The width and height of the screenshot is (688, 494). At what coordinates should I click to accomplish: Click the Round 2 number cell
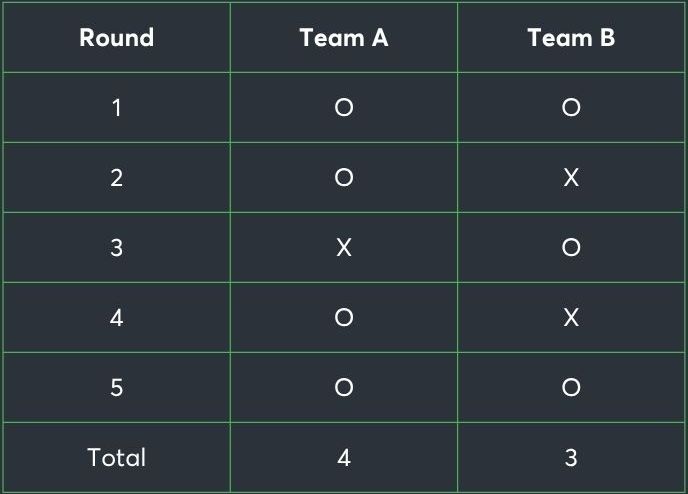click(116, 177)
